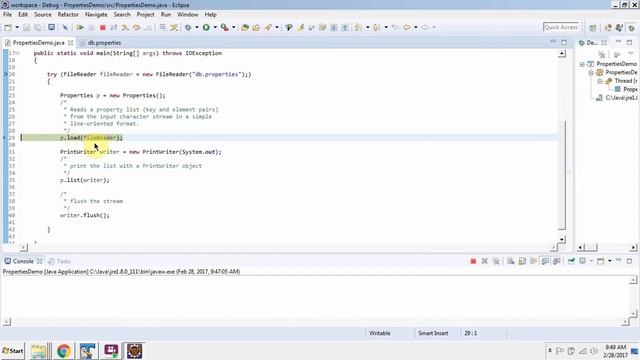
Task: Click the Step Into toolbar icon
Action: (x=125, y=27)
